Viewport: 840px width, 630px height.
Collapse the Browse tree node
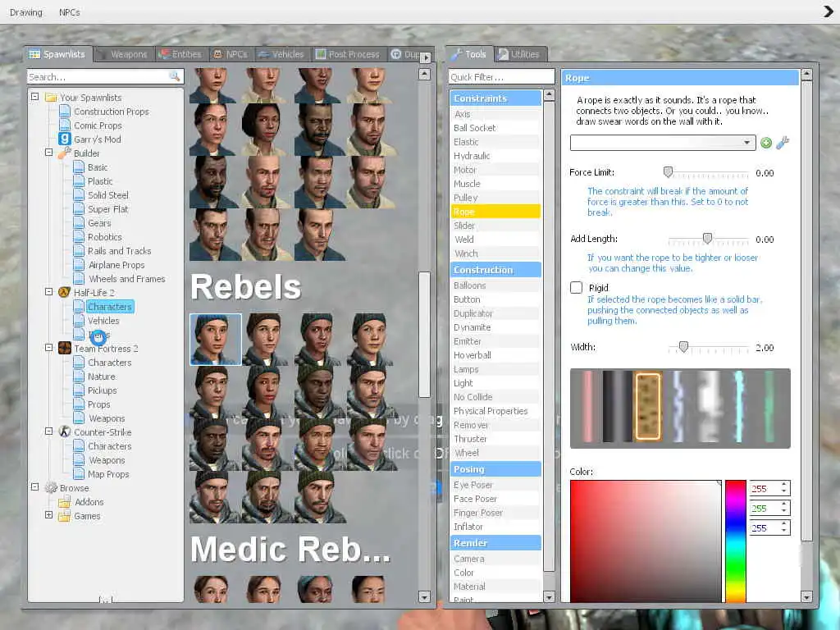[x=34, y=487]
